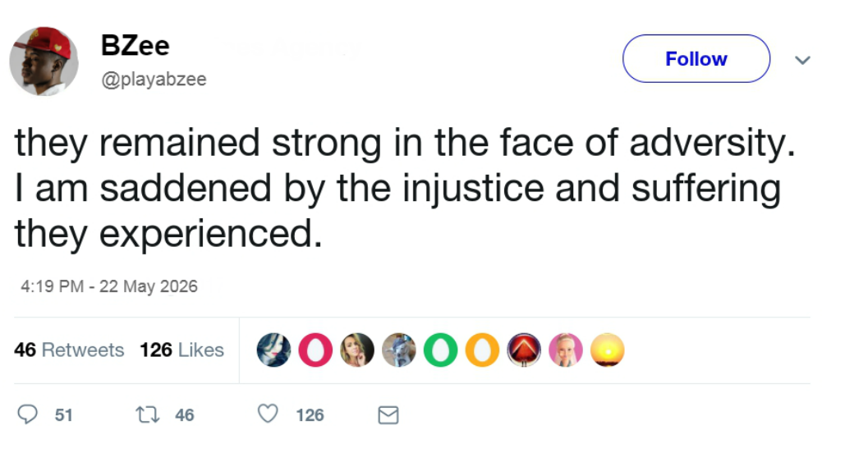View the 46 Retweets list
This screenshot has height=462, width=868.
point(70,350)
